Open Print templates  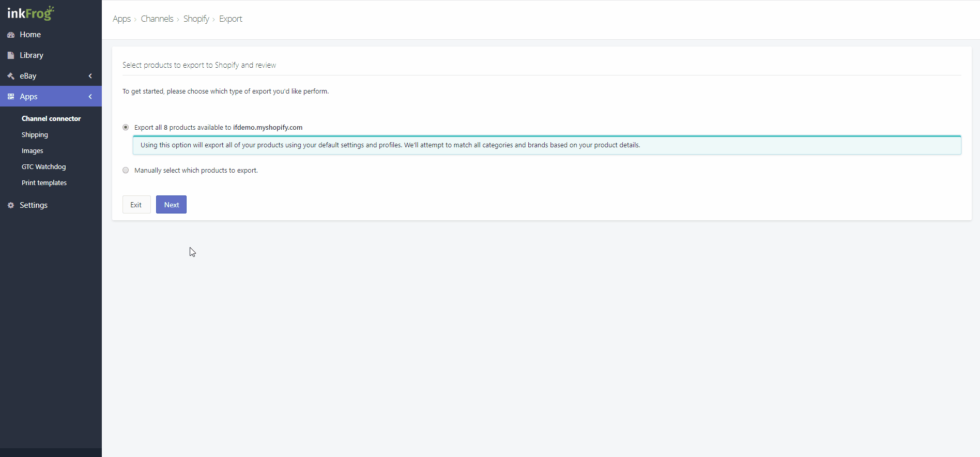tap(44, 182)
